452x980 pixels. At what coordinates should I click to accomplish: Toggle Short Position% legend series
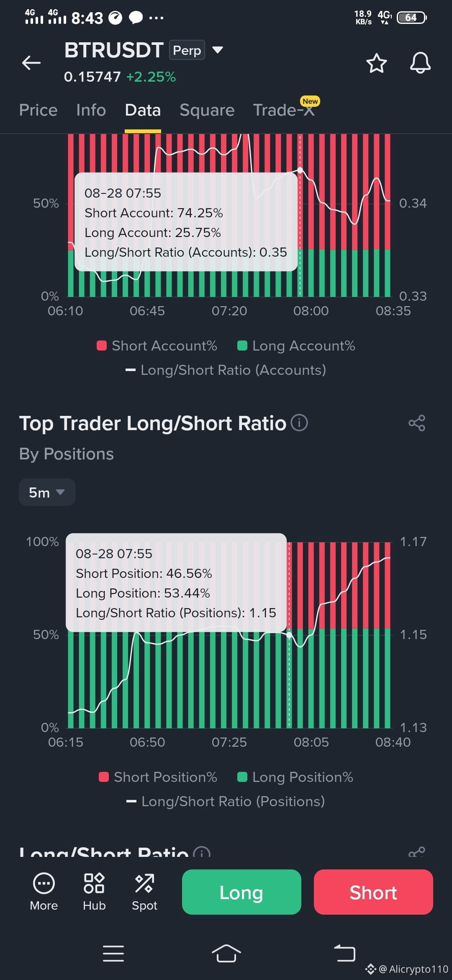[x=157, y=777]
